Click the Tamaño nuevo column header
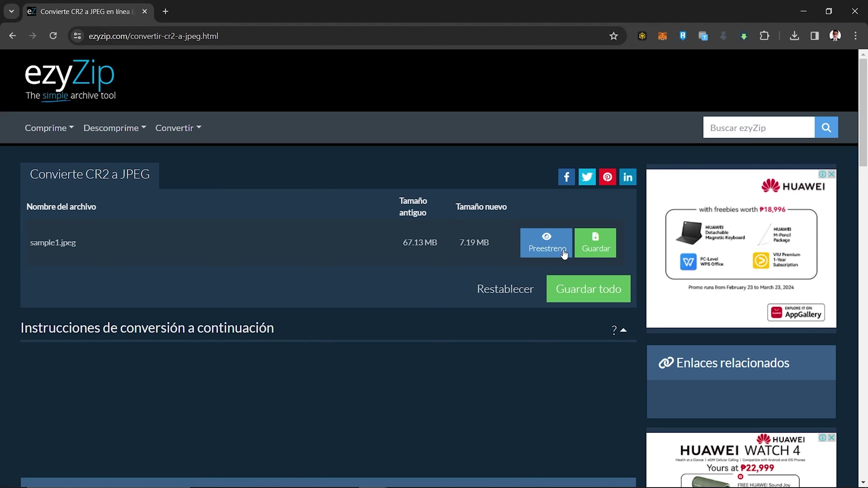Image resolution: width=868 pixels, height=488 pixels. 481,207
